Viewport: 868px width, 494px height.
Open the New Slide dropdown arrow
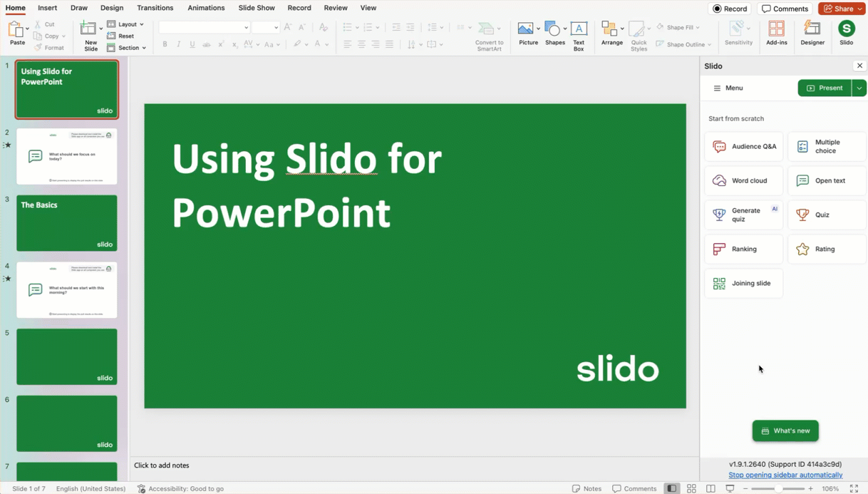coord(101,29)
